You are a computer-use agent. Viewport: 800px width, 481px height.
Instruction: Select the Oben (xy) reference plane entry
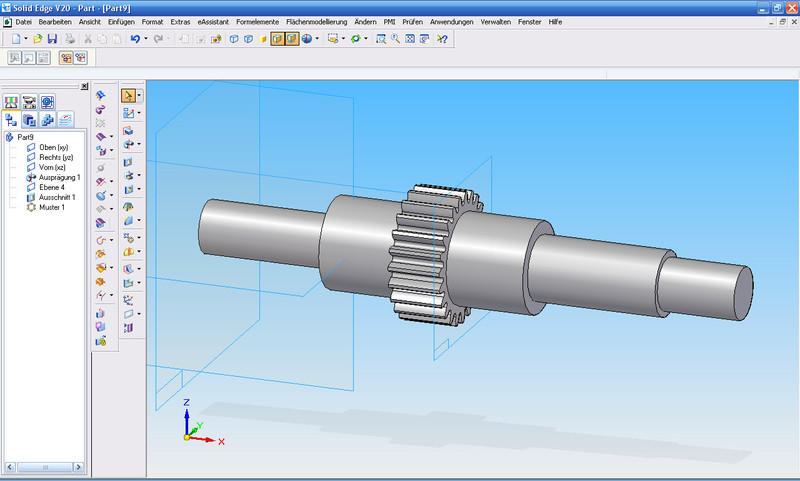click(x=54, y=147)
